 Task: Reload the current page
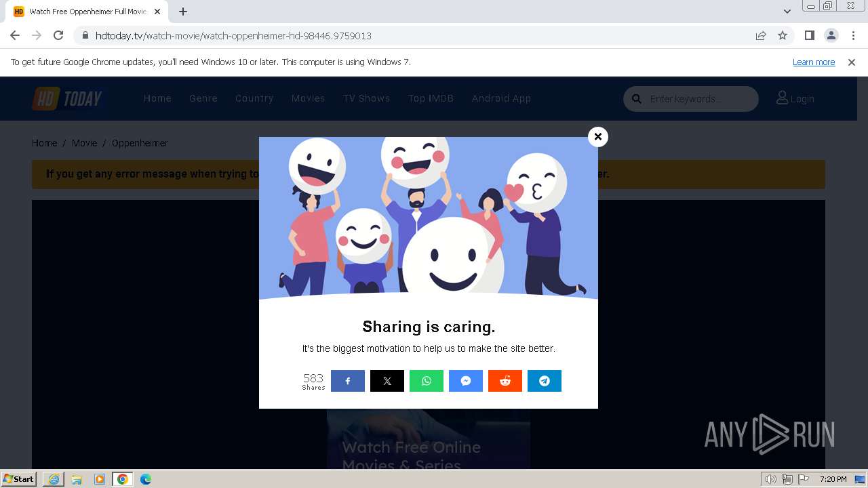pos(58,36)
